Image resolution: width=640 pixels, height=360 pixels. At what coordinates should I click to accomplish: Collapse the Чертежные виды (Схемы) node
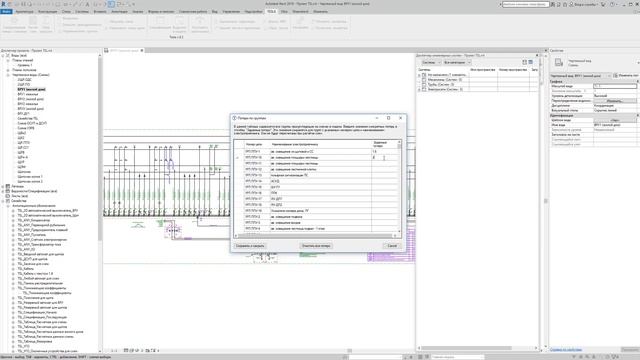tap(8, 75)
